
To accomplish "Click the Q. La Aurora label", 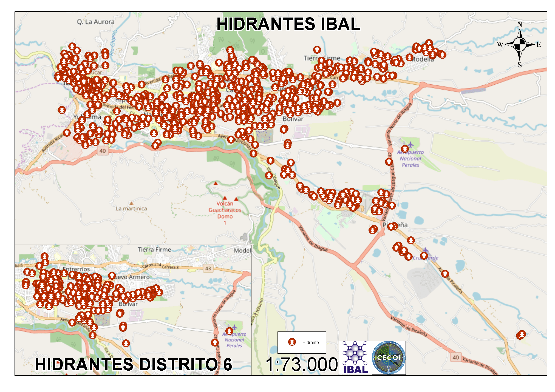I will pos(95,22).
